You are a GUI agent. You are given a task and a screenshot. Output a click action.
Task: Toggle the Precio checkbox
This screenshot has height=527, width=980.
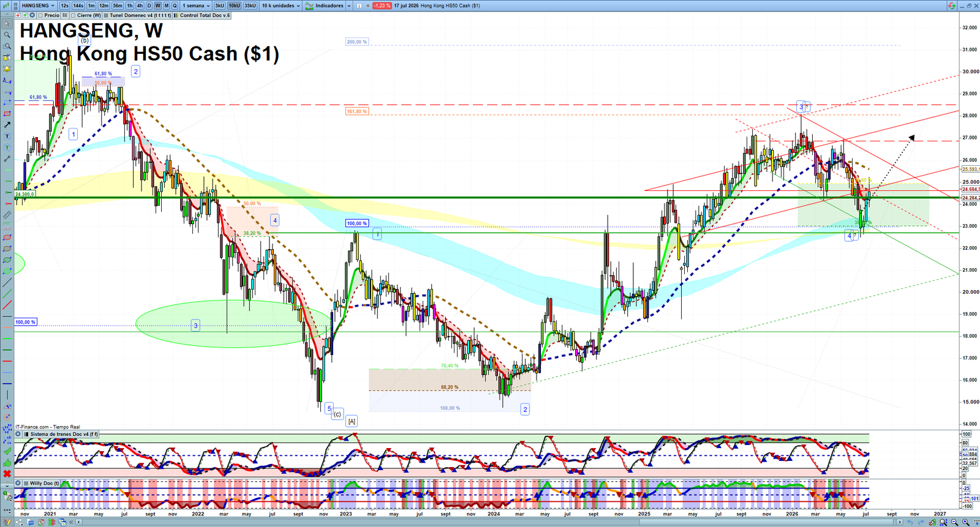click(40, 15)
